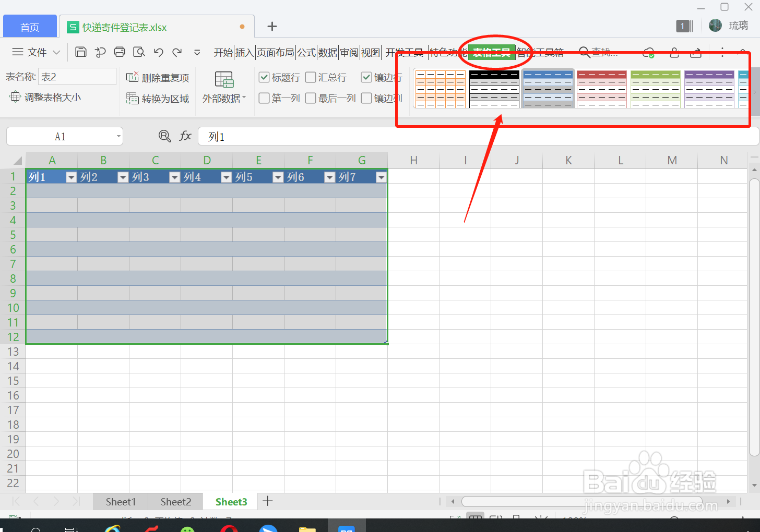The height and width of the screenshot is (532, 760).
Task: Select the 快递寄件登记表.xlsx document tab
Action: tap(157, 27)
